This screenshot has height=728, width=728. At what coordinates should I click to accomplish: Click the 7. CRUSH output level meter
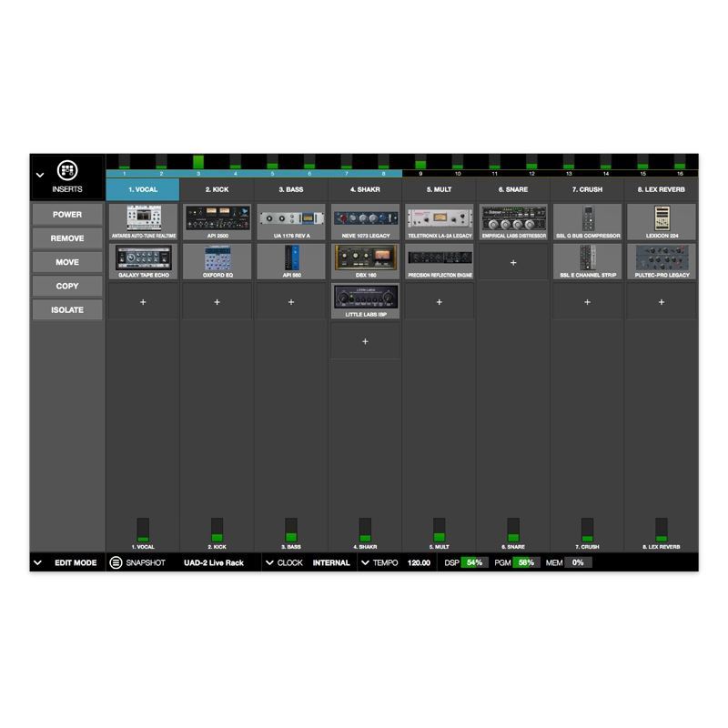[x=587, y=530]
